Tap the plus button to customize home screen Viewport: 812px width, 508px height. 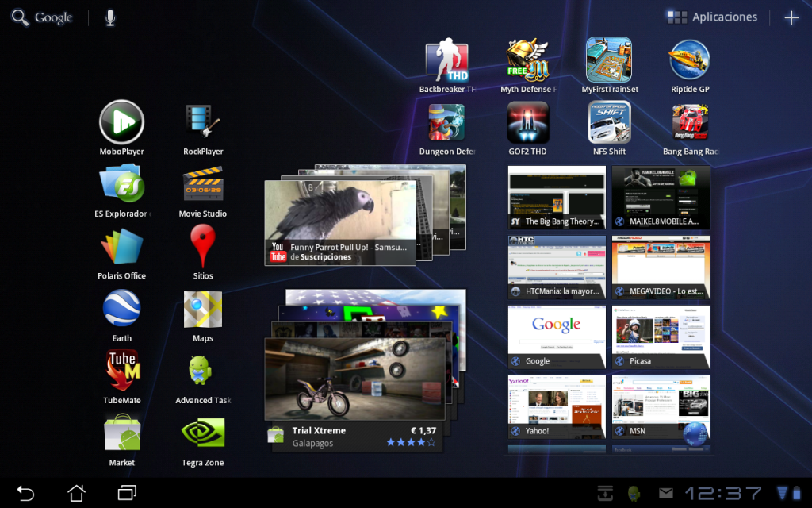click(x=791, y=17)
